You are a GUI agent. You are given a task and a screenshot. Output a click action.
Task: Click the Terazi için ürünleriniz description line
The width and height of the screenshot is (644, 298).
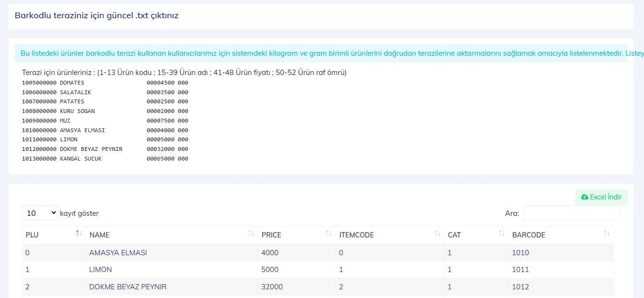(x=185, y=73)
